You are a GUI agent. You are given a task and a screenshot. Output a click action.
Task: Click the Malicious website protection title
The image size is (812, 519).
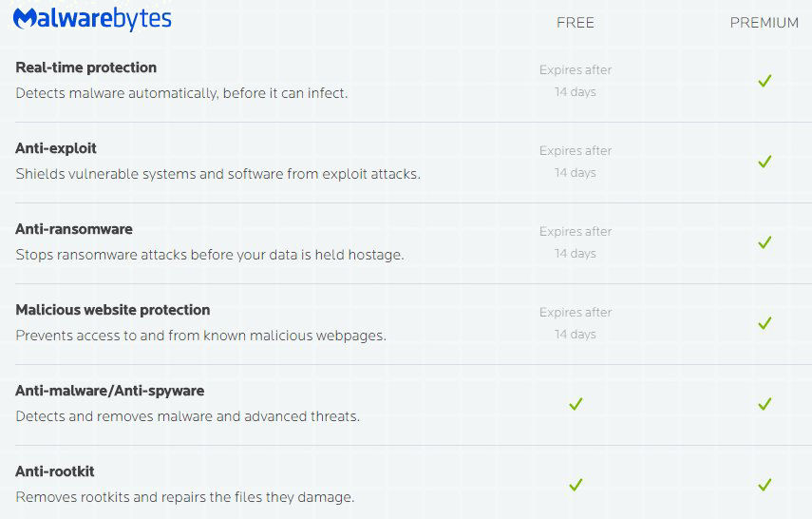tap(113, 310)
